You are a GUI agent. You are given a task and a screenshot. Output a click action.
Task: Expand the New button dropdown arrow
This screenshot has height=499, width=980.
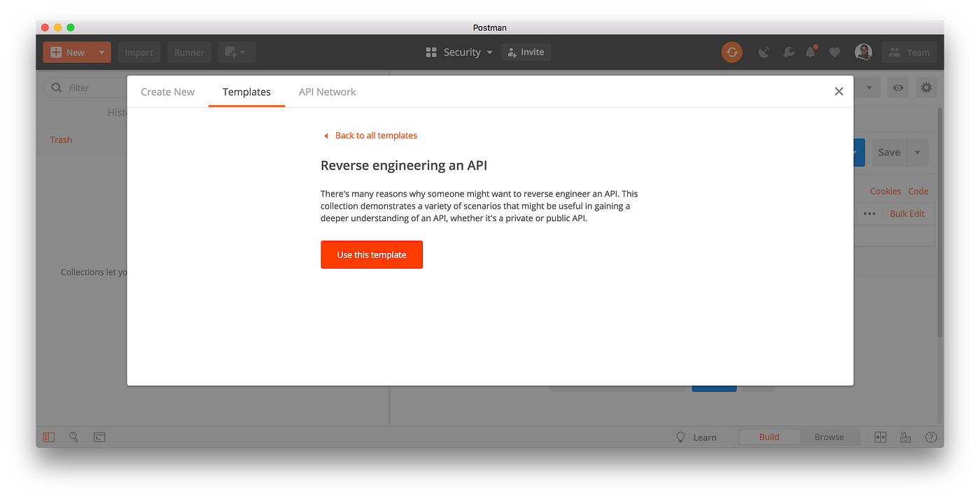101,52
